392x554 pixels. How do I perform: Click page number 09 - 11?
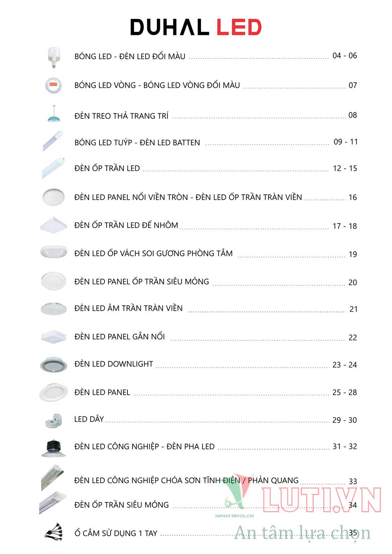point(345,142)
